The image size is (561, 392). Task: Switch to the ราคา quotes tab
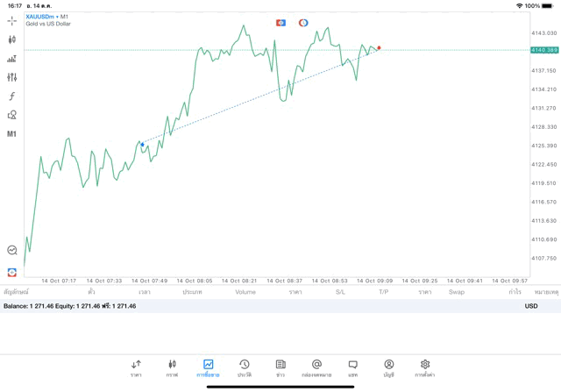(x=136, y=367)
